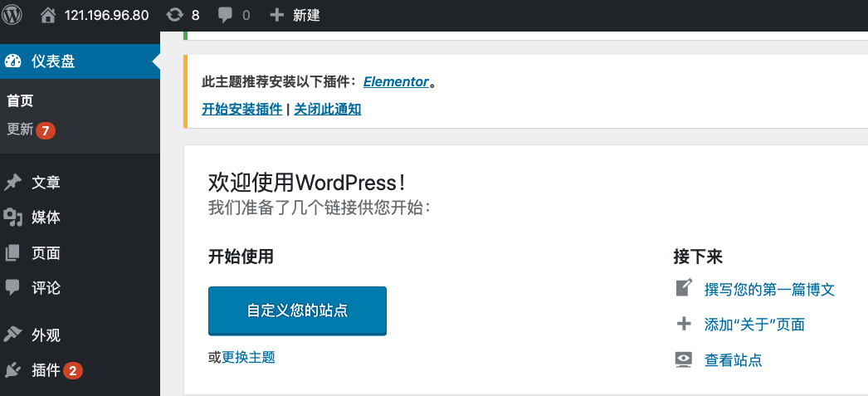Click the red 7 badge next to 更新

(x=46, y=130)
